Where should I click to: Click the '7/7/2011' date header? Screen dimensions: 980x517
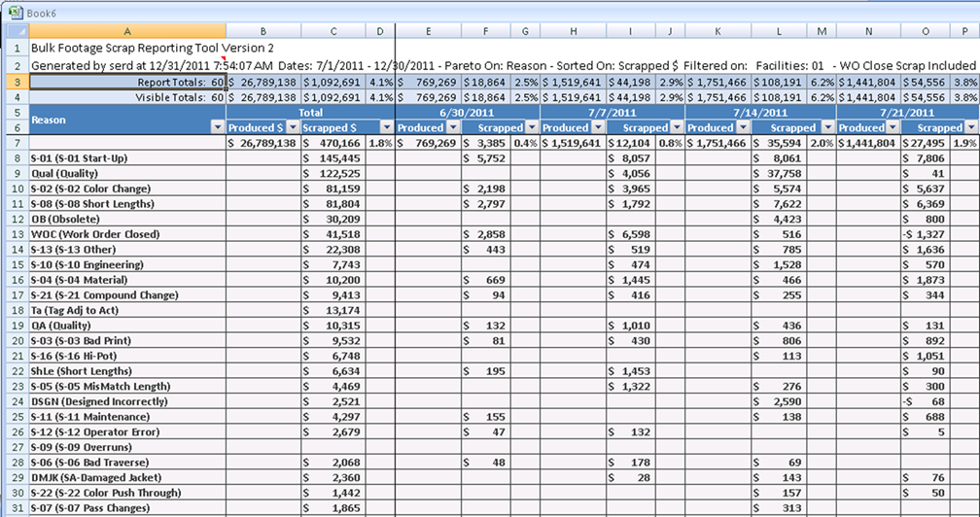pyautogui.click(x=612, y=113)
